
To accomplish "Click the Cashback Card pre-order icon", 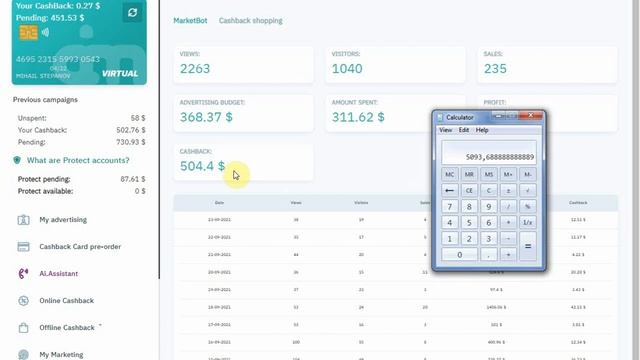I will (23, 247).
